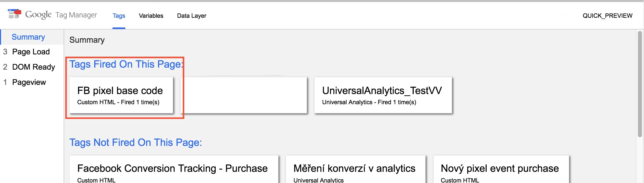Click the vertical scrollbar thumb
Image resolution: width=644 pixels, height=183 pixels.
(640, 84)
